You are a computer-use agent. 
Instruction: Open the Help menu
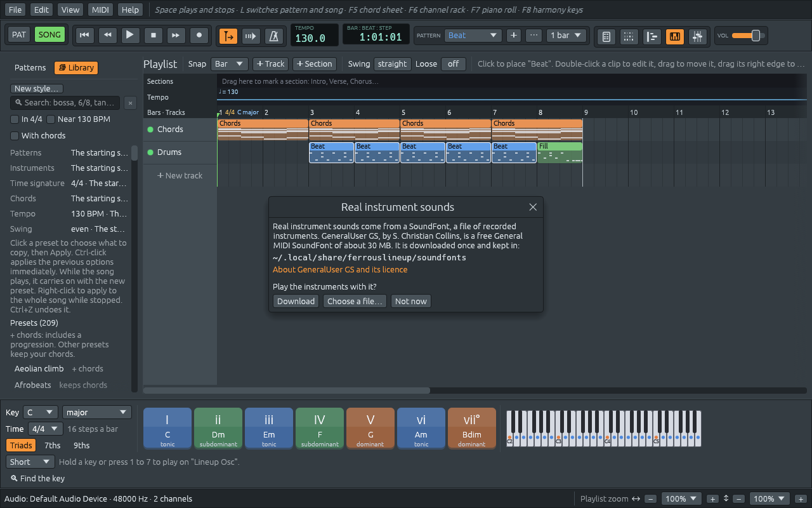[x=130, y=10]
